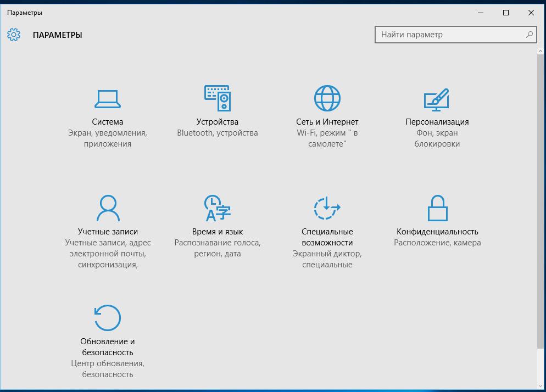
Task: Click the "Экран, уведомления, приложения" description text
Action: click(108, 138)
